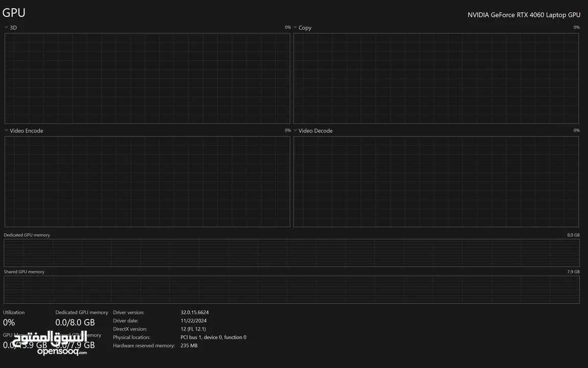
Task: Click the 8.0 GB maximum label
Action: tap(573, 235)
